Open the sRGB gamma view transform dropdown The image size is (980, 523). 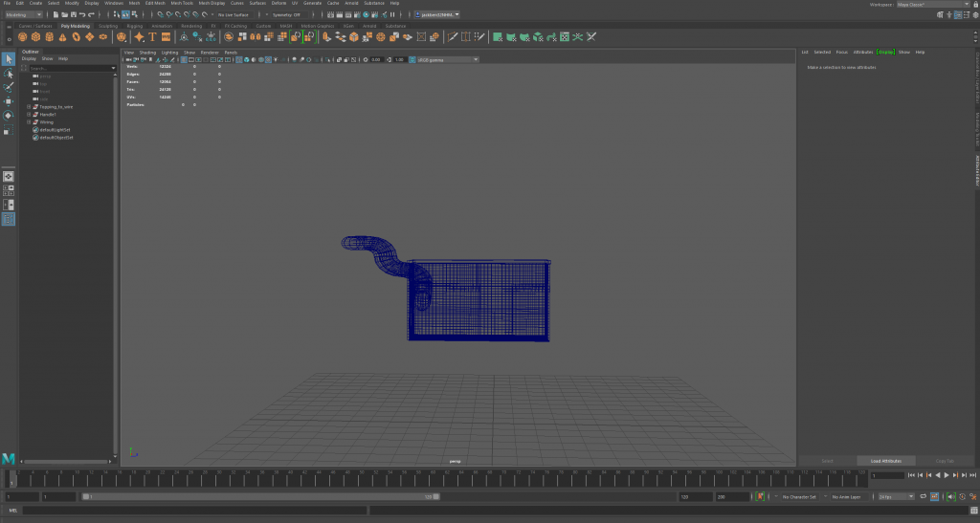[447, 59]
